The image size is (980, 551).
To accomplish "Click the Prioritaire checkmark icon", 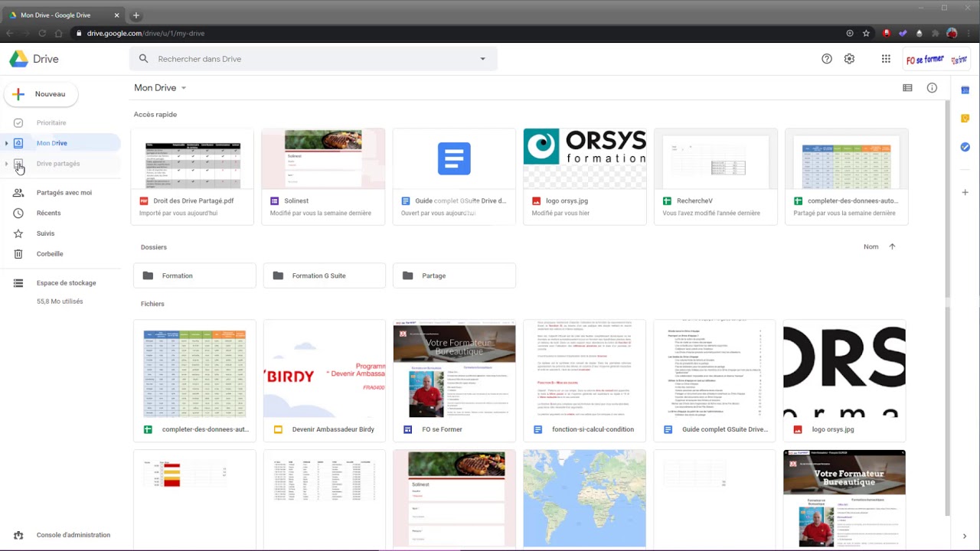I will (18, 122).
